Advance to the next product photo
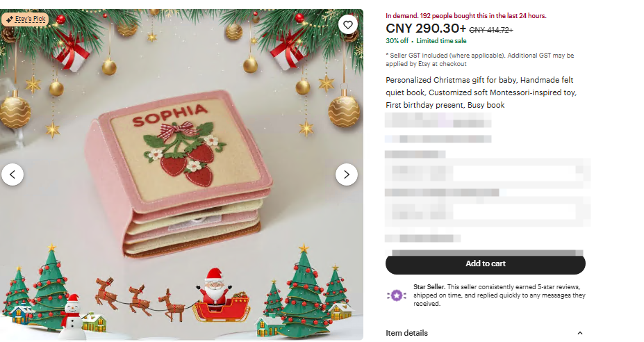644x342 pixels. 347,174
